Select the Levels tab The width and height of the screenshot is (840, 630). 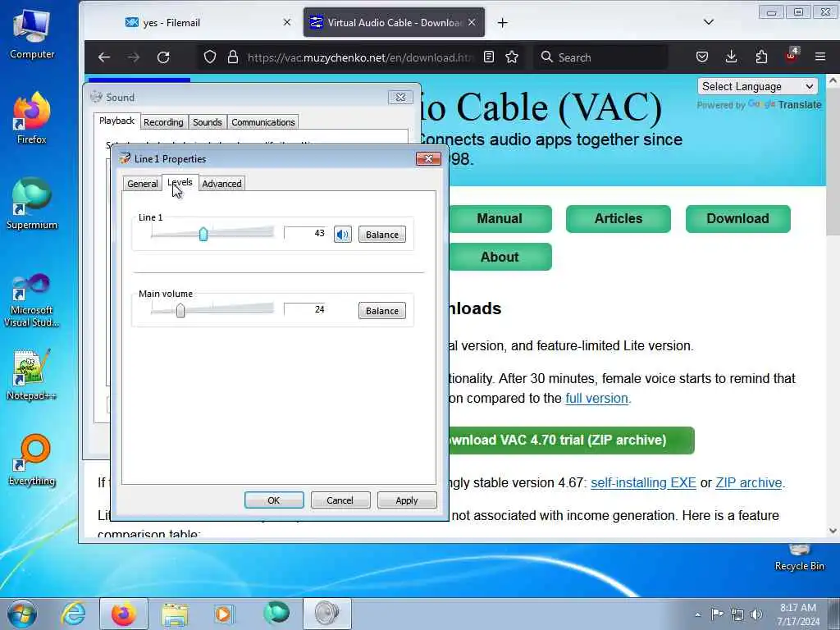click(180, 182)
